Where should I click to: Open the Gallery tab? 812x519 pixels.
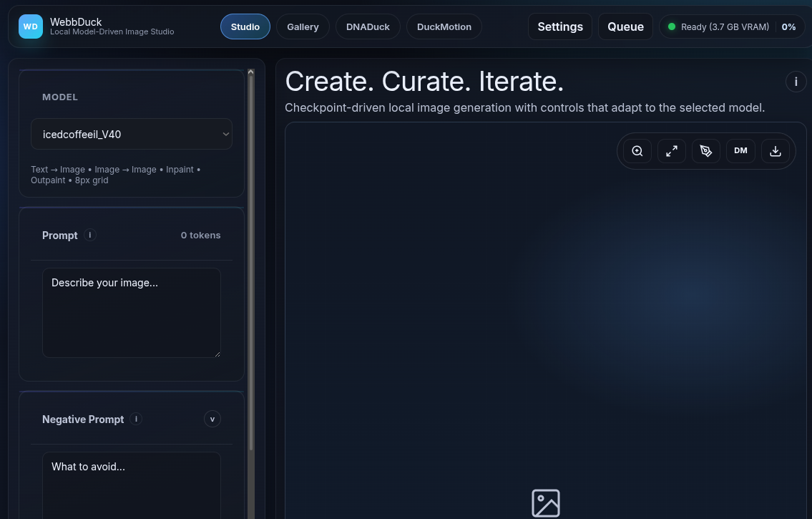(303, 26)
